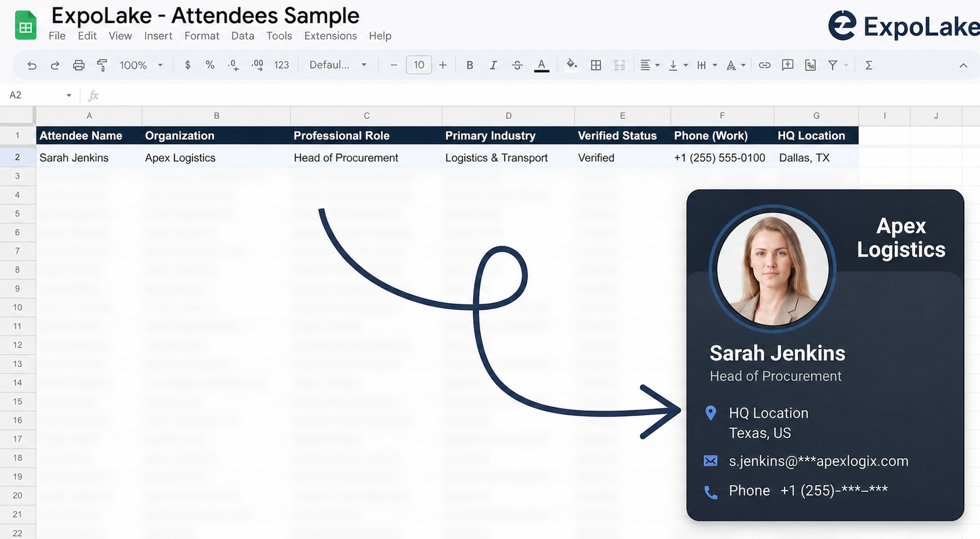This screenshot has width=980, height=539.
Task: Click the email s.jenkins@***apexlogix.com on card
Action: (818, 461)
